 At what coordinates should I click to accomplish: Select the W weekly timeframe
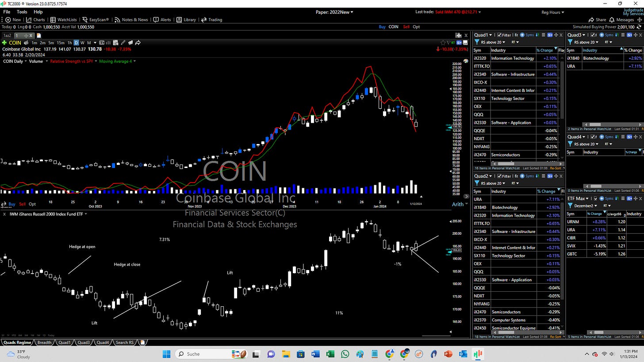[82, 43]
